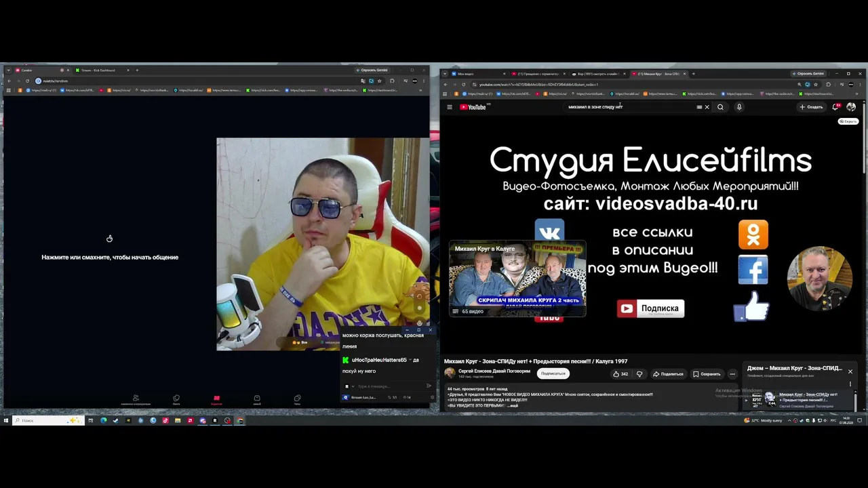Image resolution: width=868 pixels, height=488 pixels.
Task: Send the Kick chat message
Action: (x=429, y=386)
